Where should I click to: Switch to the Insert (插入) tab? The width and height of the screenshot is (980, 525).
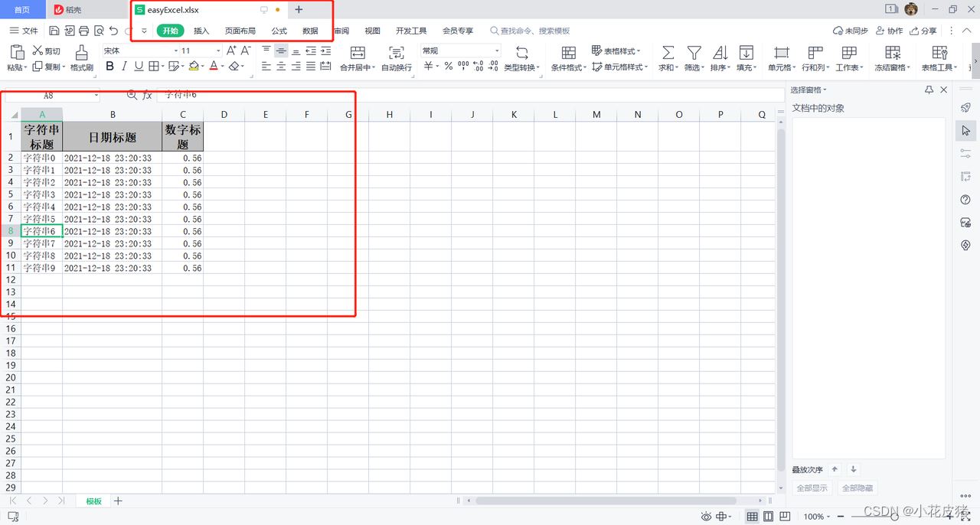click(201, 31)
